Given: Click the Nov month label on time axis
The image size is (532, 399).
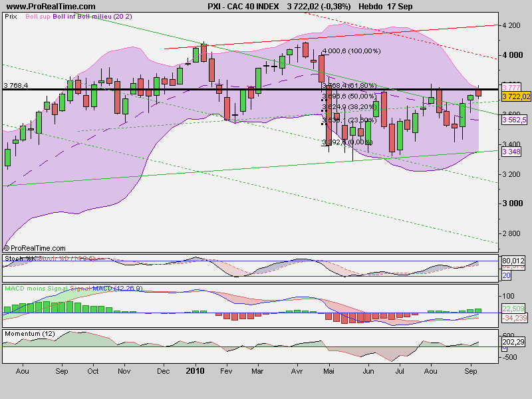Looking at the screenshot, I should 124,371.
